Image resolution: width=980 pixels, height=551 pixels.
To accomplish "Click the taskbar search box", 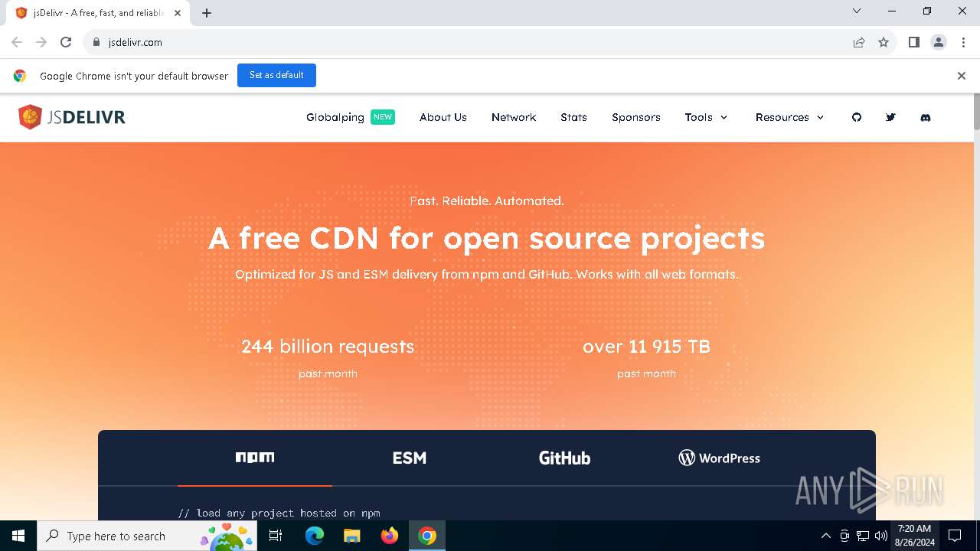I will coord(147,536).
